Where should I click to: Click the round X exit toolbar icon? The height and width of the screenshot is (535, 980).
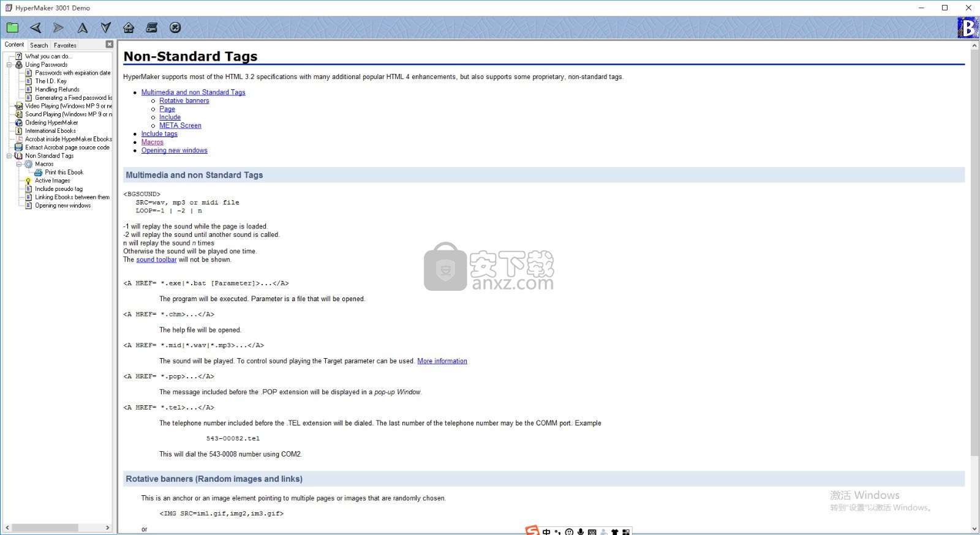[x=175, y=28]
